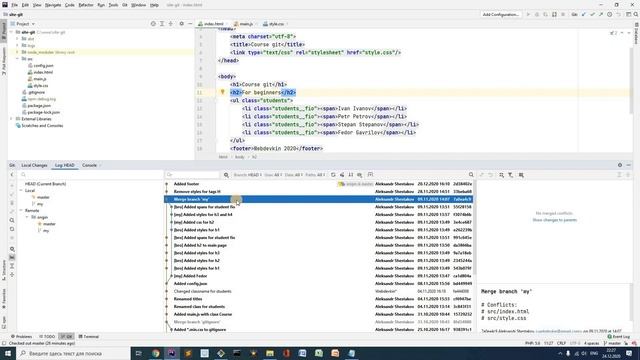Click the master branch widget in status bar
The image size is (640, 360).
click(x=613, y=343)
